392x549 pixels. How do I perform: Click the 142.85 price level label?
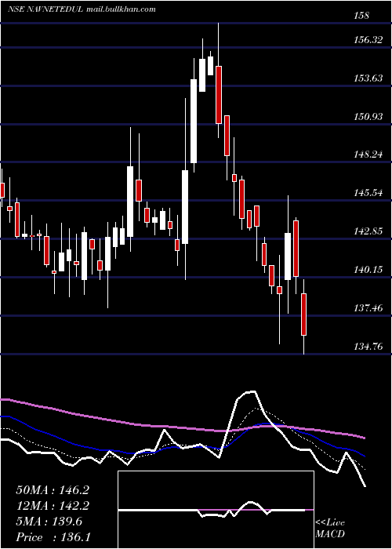coord(368,231)
